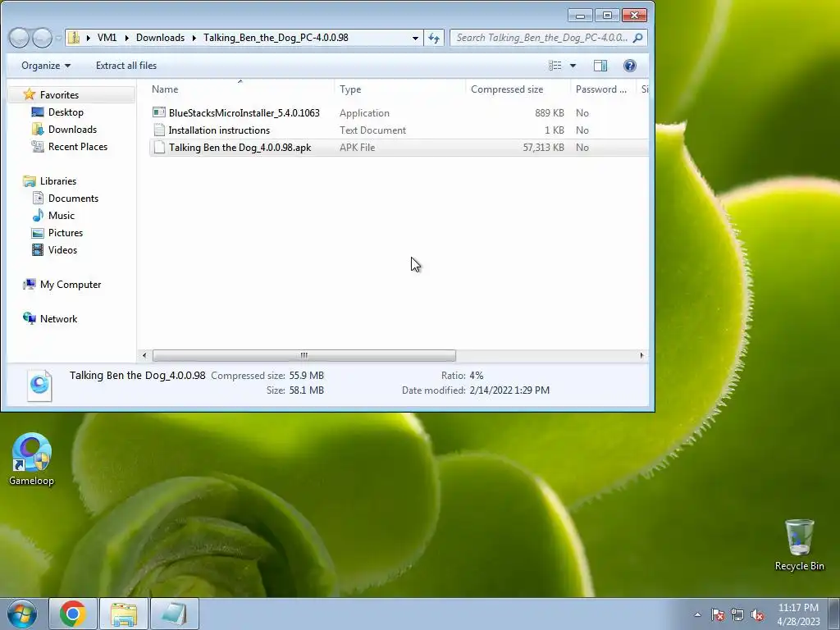Click the Recycle Bin desktop icon
Image resolution: width=840 pixels, height=630 pixels.
[x=799, y=545]
